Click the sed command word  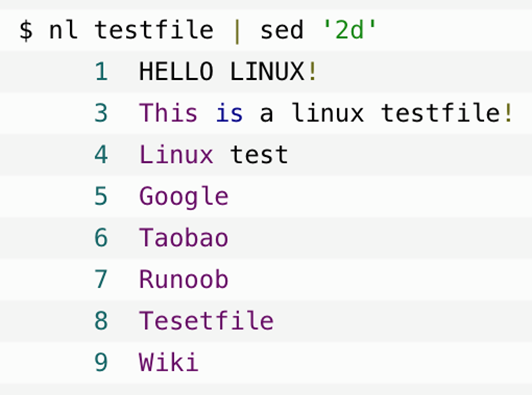[x=282, y=30]
